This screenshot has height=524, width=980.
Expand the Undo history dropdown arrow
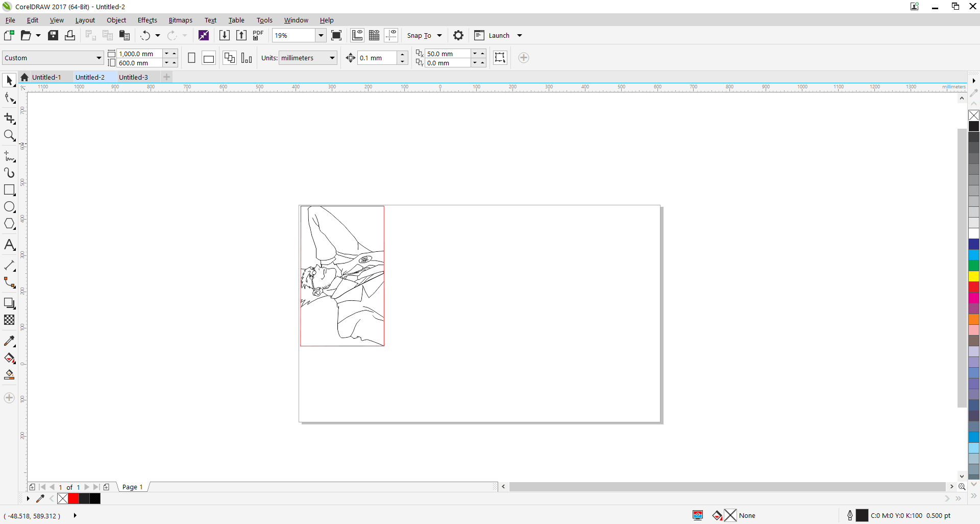click(x=158, y=35)
